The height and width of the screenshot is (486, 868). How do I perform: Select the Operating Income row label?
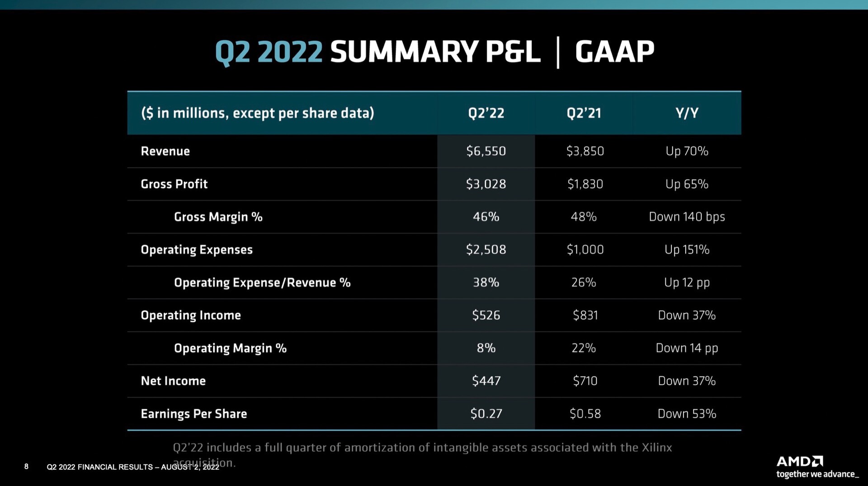(x=191, y=315)
